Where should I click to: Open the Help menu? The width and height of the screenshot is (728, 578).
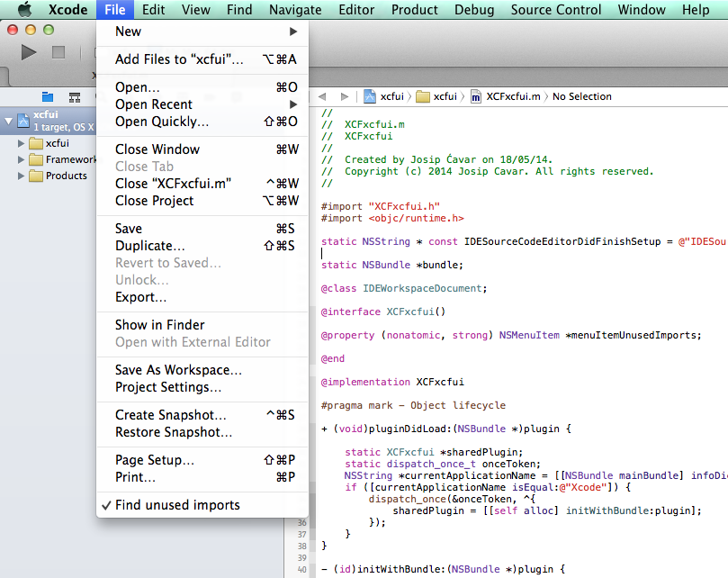(696, 9)
